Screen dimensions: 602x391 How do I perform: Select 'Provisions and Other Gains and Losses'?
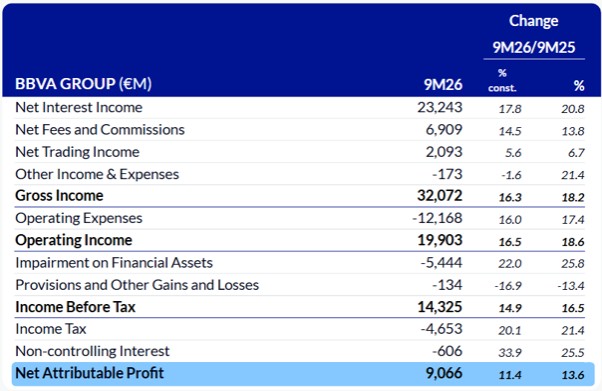click(x=137, y=285)
